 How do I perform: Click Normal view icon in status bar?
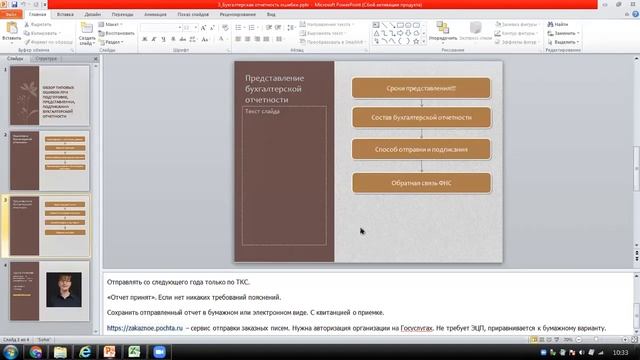click(x=533, y=340)
